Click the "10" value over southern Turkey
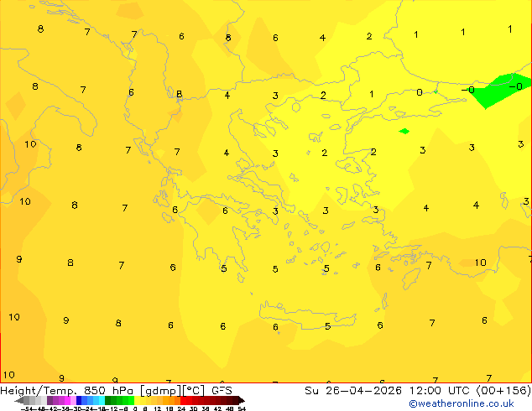 point(480,263)
